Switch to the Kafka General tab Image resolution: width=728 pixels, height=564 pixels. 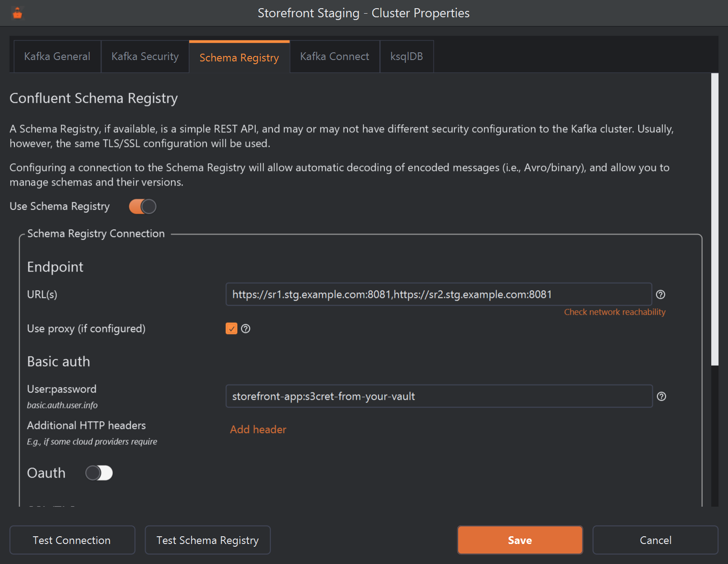click(57, 56)
